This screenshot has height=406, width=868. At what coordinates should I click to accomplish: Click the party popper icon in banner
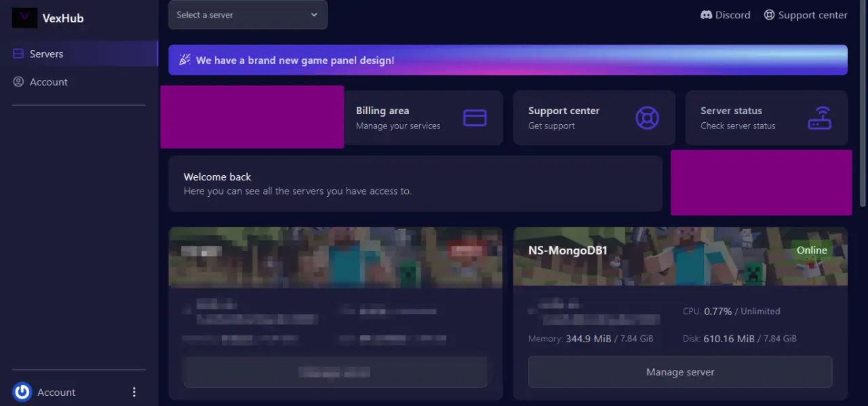pyautogui.click(x=185, y=60)
